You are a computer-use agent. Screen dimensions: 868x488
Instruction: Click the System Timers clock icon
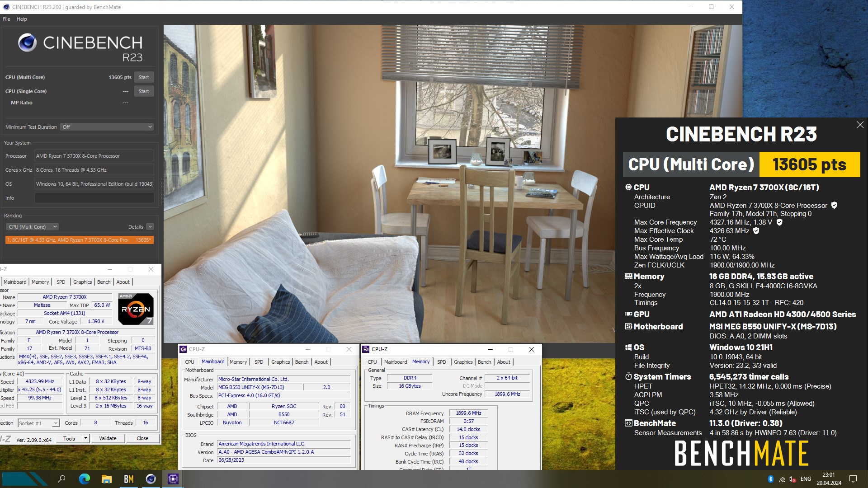click(628, 376)
